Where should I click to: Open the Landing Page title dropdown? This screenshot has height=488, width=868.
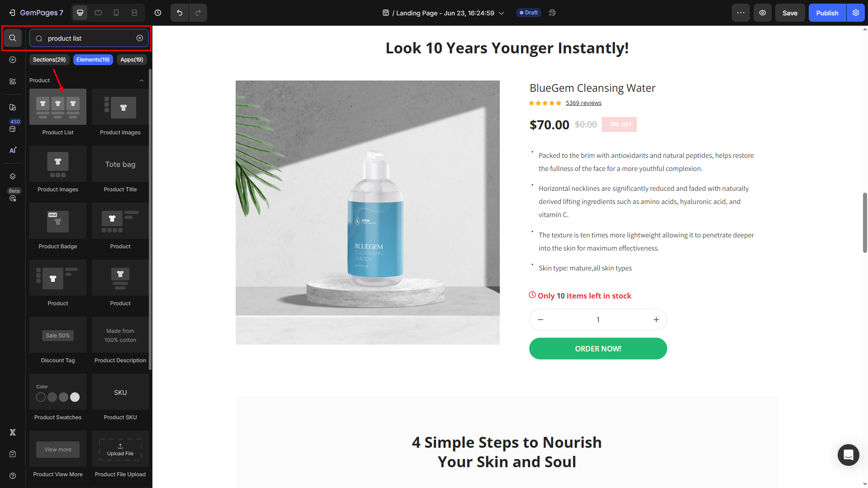(x=501, y=13)
